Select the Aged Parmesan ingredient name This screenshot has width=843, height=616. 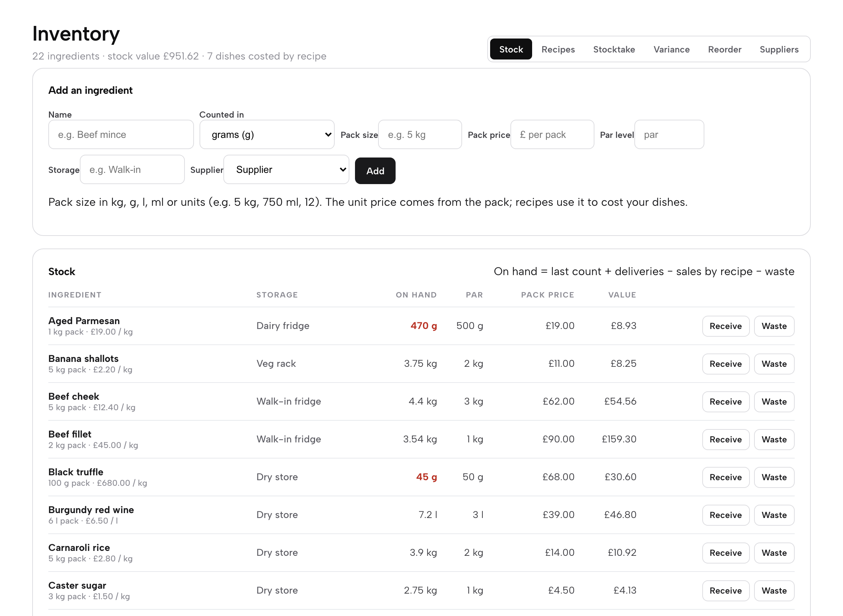[x=84, y=321]
